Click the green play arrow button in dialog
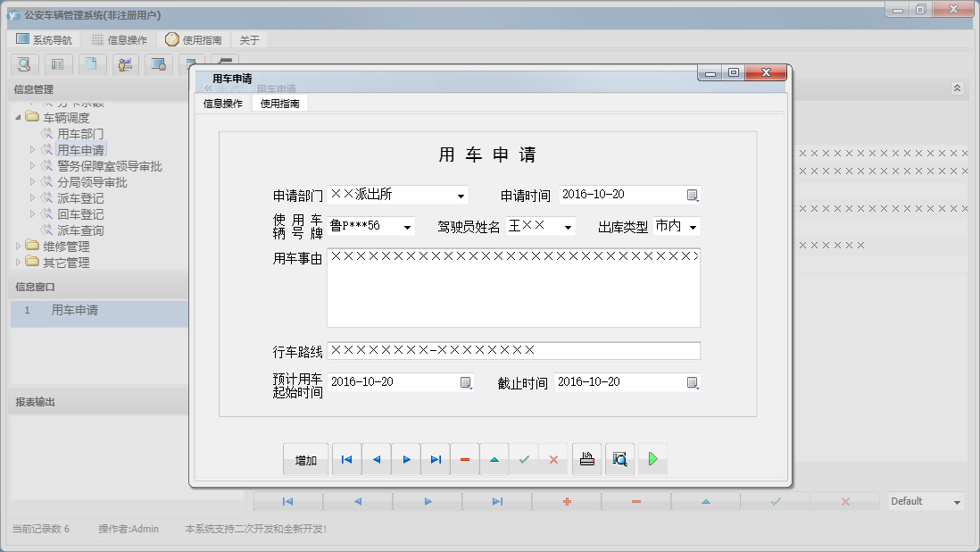The height and width of the screenshot is (552, 980). coord(653,459)
